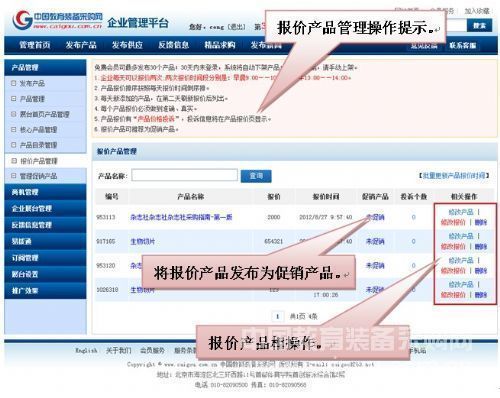
Task: Click 删除 in row 953120
Action: pyautogui.click(x=481, y=271)
